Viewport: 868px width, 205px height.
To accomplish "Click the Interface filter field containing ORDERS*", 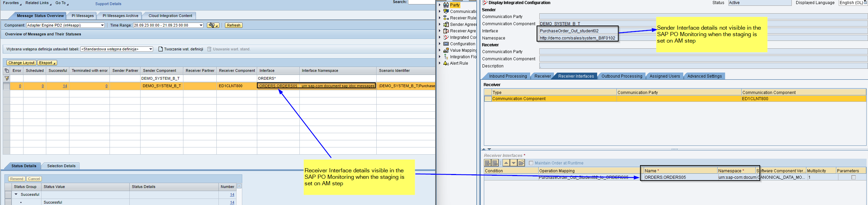I will [278, 78].
